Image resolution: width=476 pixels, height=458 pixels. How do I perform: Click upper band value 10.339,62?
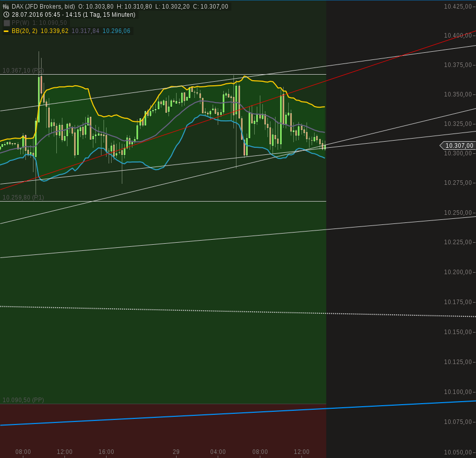(54, 31)
